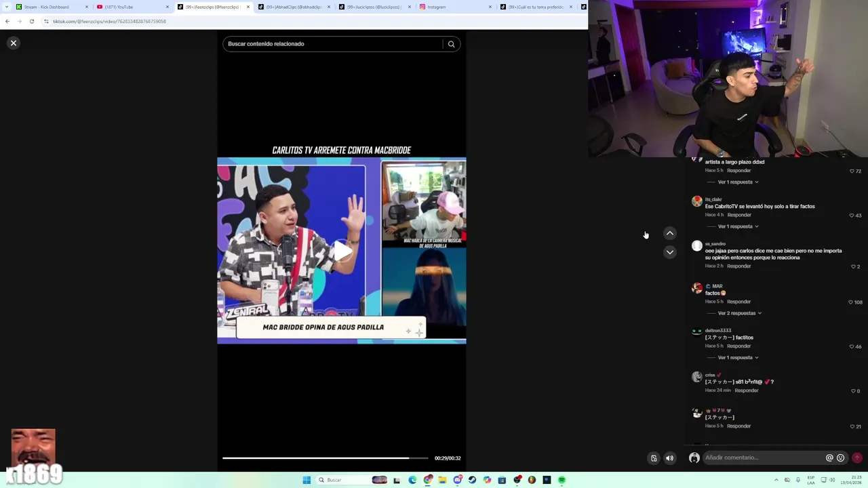Switch to the Instagram tab
Image resolution: width=868 pixels, height=488 pixels.
[x=456, y=7]
